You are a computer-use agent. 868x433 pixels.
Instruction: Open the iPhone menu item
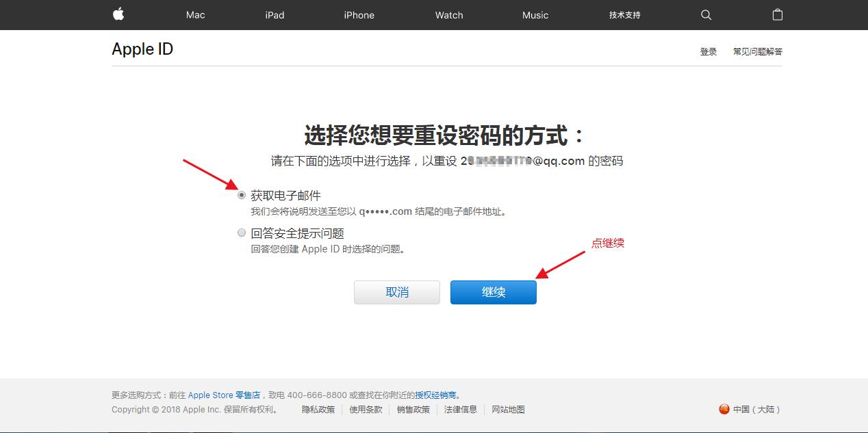pyautogui.click(x=359, y=15)
